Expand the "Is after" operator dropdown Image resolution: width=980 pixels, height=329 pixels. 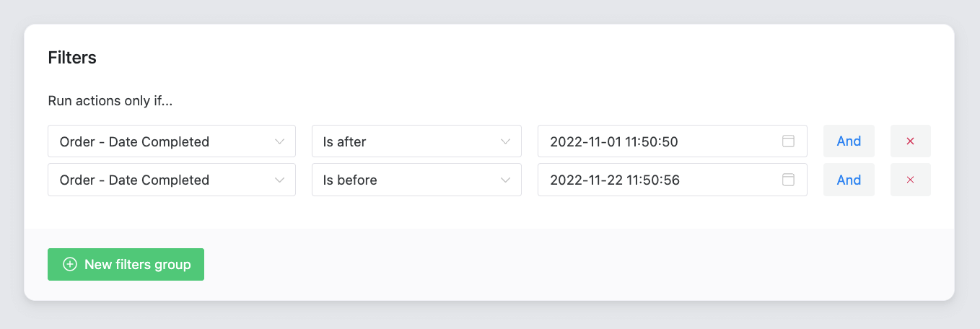(416, 141)
